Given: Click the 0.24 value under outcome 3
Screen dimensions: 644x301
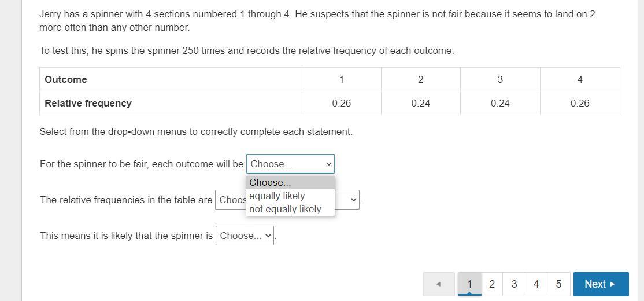Looking at the screenshot, I should [x=500, y=103].
